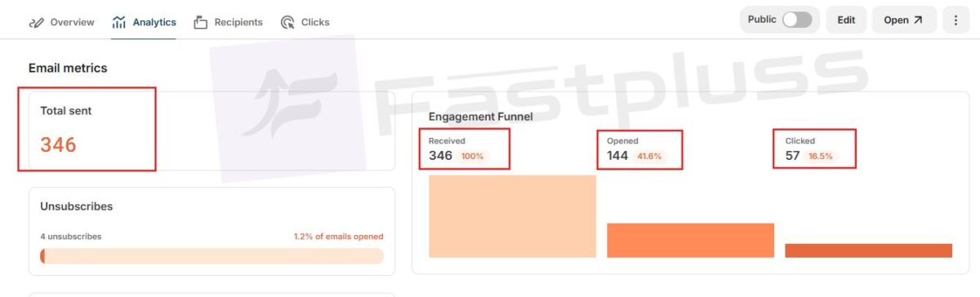Image resolution: width=980 pixels, height=297 pixels.
Task: Select the Analytics tab label
Action: point(154,22)
